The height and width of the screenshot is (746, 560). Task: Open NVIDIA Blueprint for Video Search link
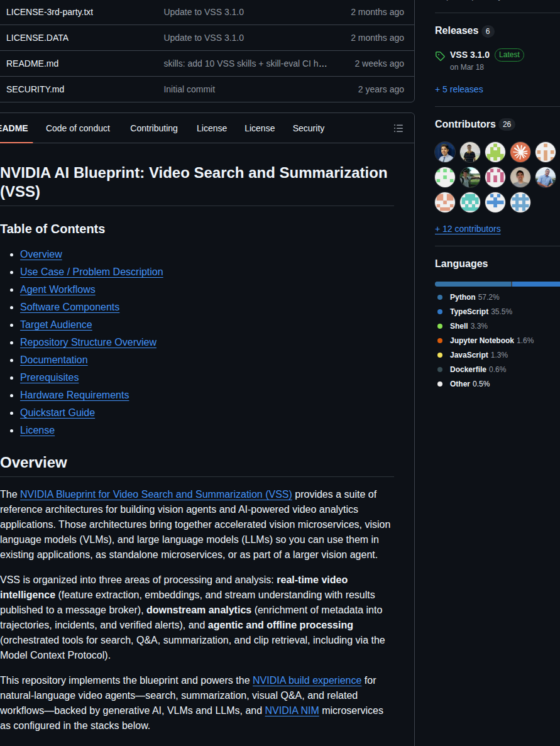[156, 495]
